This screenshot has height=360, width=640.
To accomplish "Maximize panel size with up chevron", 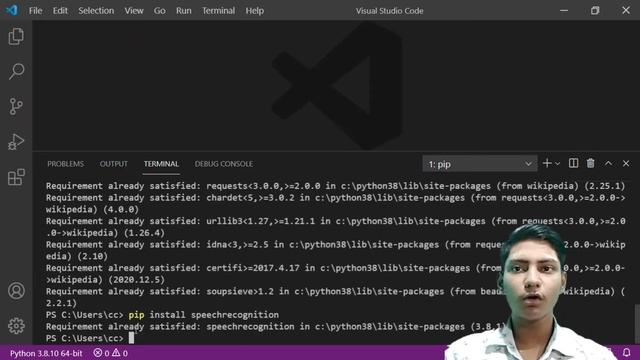I will (x=608, y=163).
